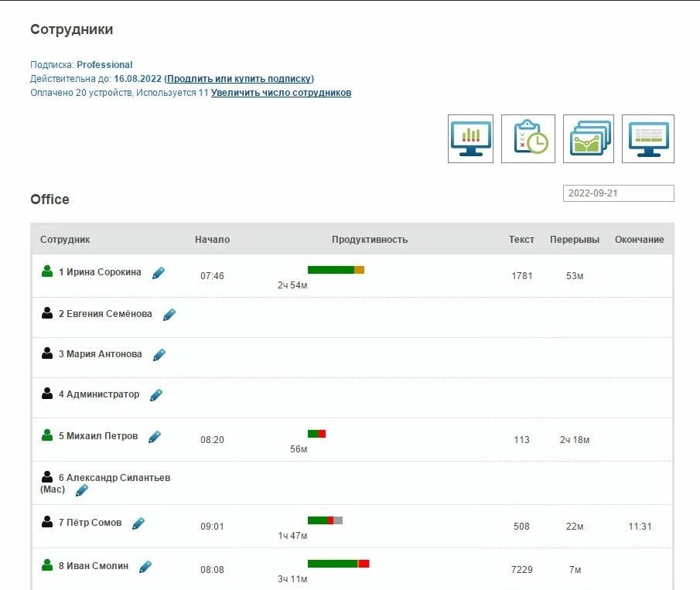700x590 pixels.
Task: Click Иван Смолин's productivity bar
Action: (338, 564)
